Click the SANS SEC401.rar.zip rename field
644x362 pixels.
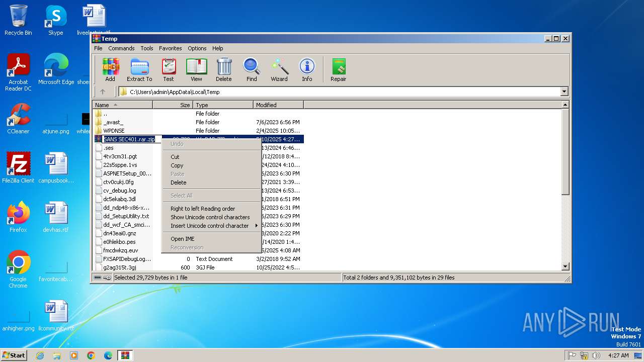(131, 139)
